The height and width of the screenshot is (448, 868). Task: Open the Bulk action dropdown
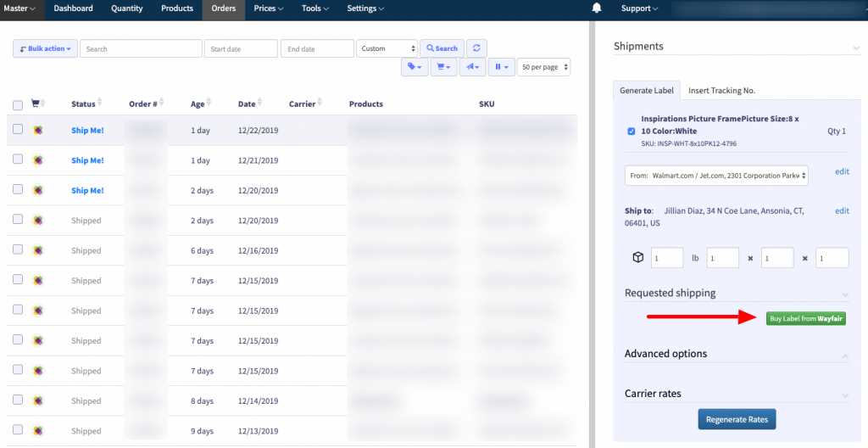pyautogui.click(x=46, y=48)
